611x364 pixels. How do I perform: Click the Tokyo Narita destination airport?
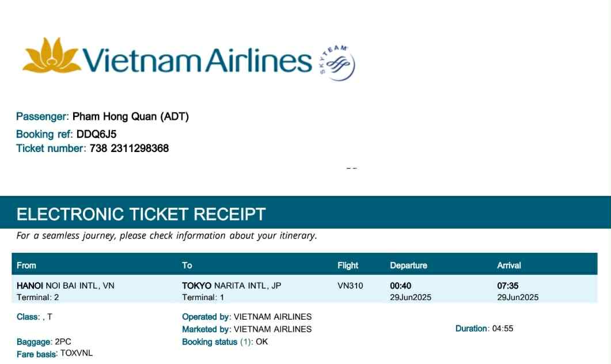coord(232,286)
